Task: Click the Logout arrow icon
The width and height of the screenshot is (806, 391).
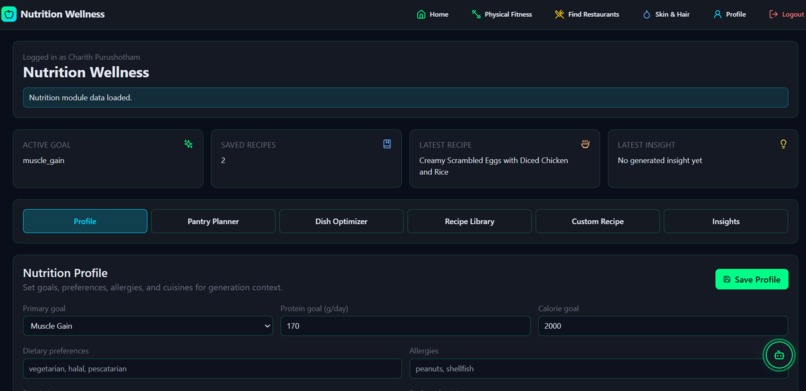Action: 773,14
